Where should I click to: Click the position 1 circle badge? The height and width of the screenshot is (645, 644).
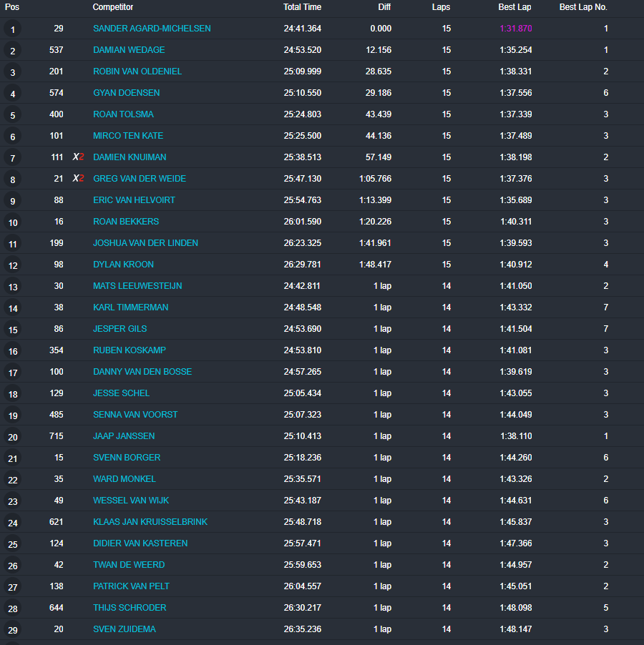[13, 29]
